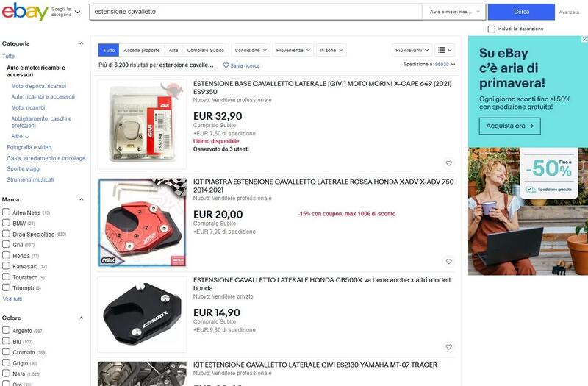Switch to the Asta tab
588x386 pixels.
pyautogui.click(x=173, y=50)
